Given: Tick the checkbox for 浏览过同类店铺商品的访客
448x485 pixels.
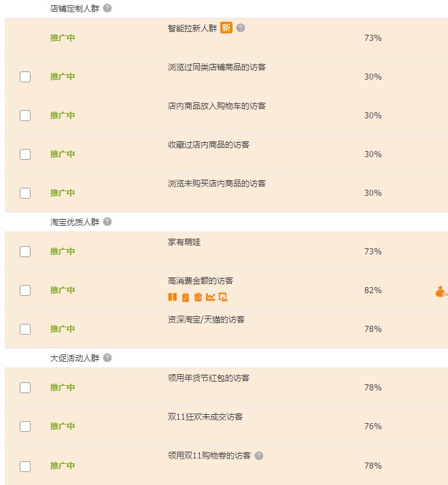Looking at the screenshot, I should (x=25, y=77).
